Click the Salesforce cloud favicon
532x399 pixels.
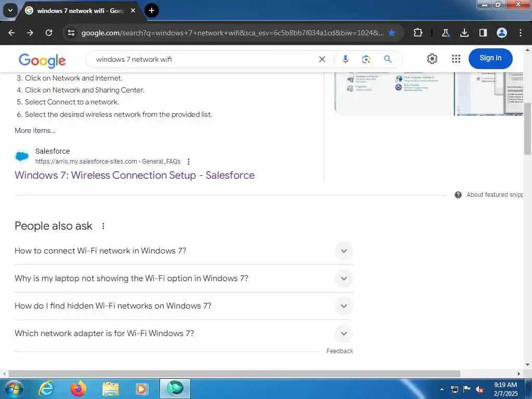tap(22, 156)
